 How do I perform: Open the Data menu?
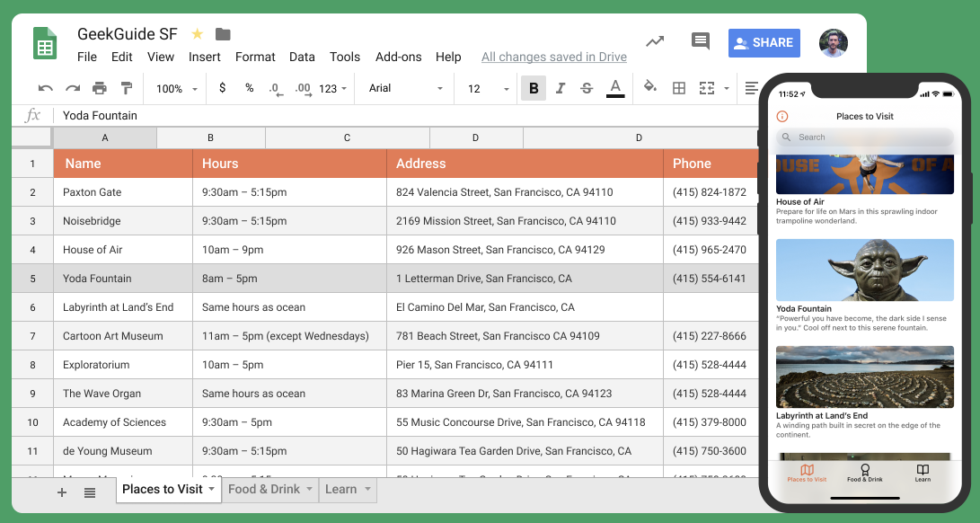[x=302, y=57]
